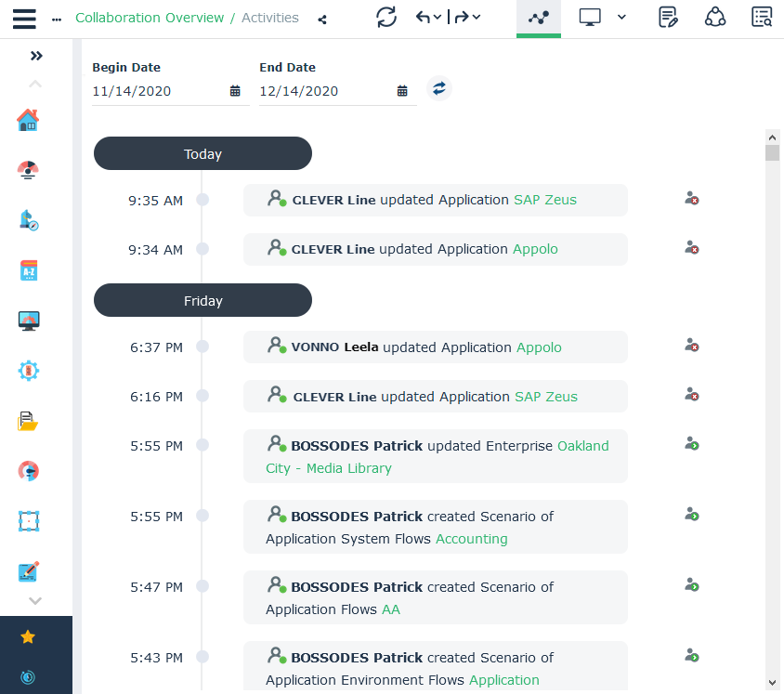Open the SAP Zeus link at 9:35 AM
The height and width of the screenshot is (694, 784).
[x=545, y=200]
